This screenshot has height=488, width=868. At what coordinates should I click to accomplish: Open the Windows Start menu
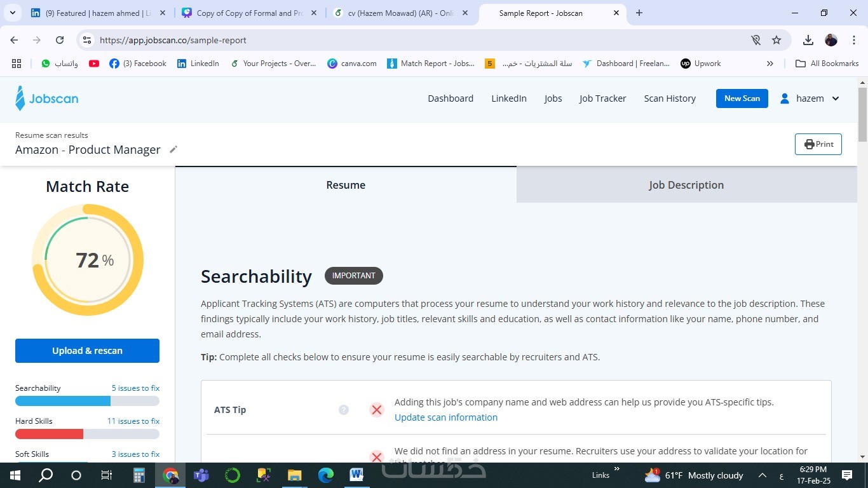click(x=15, y=475)
